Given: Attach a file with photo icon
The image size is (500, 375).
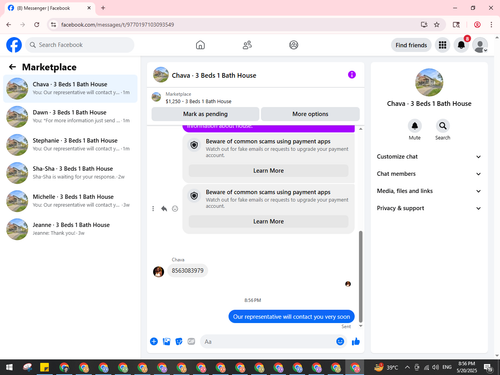Looking at the screenshot, I should click(166, 341).
